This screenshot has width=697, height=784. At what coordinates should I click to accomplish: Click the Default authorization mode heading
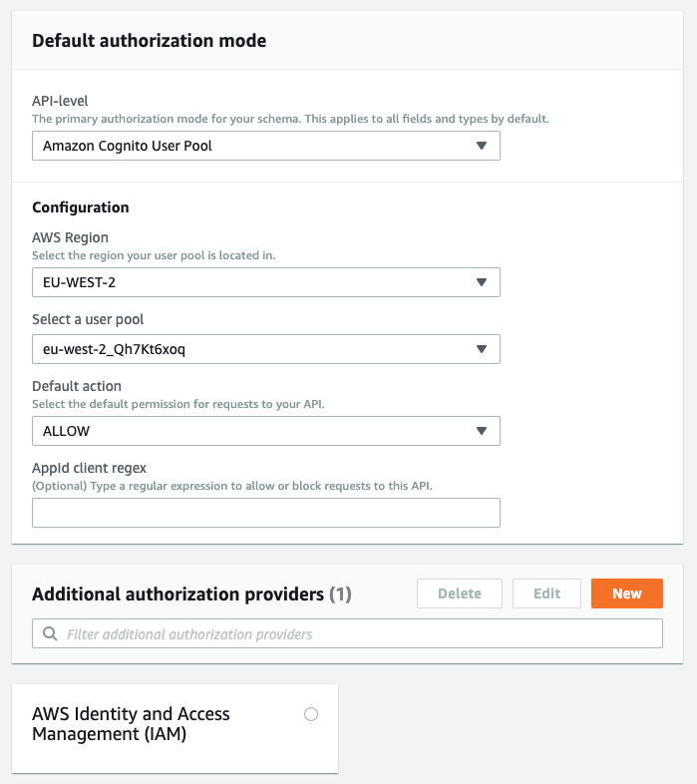149,41
